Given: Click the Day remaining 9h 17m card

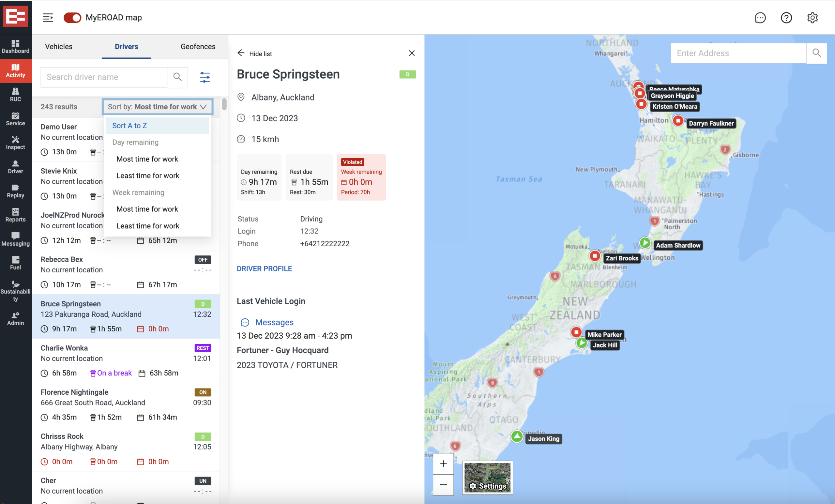Looking at the screenshot, I should [x=259, y=177].
